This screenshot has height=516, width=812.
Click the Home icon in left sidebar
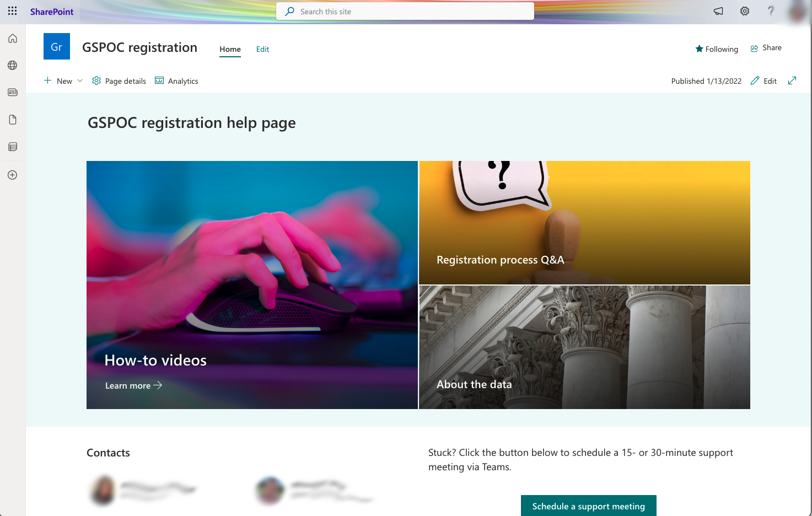[x=13, y=39]
